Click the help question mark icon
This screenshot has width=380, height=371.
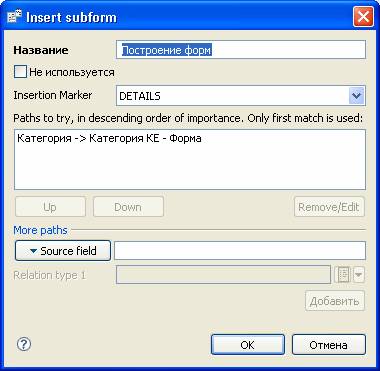pyautogui.click(x=23, y=344)
